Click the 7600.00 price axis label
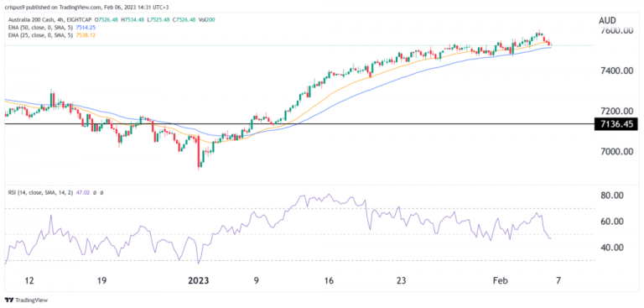This screenshot has height=308, width=644. click(615, 31)
